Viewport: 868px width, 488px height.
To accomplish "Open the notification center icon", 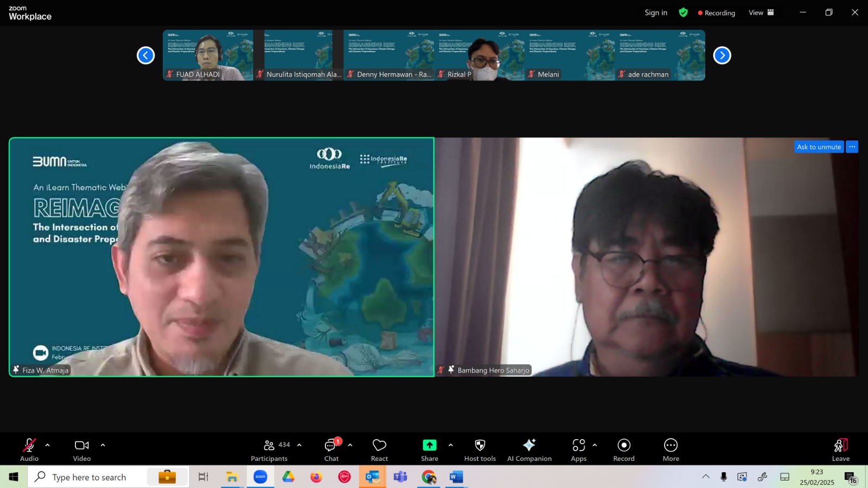I will 850,477.
